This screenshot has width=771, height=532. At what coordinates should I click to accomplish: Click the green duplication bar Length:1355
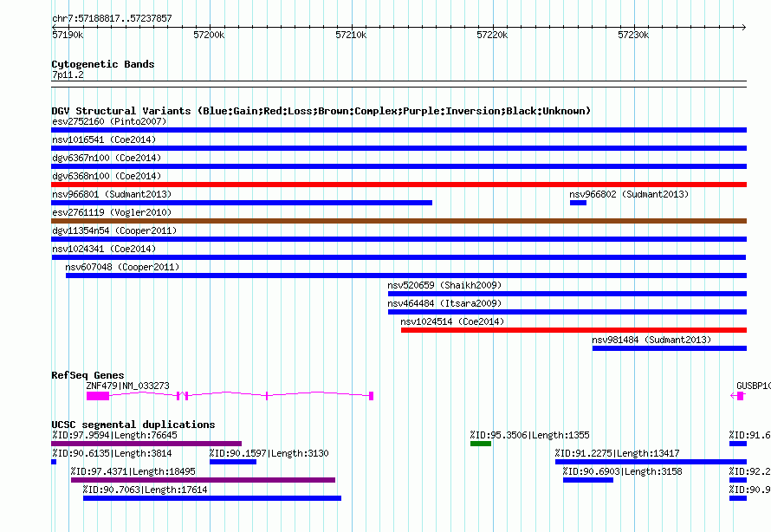pyautogui.click(x=481, y=444)
